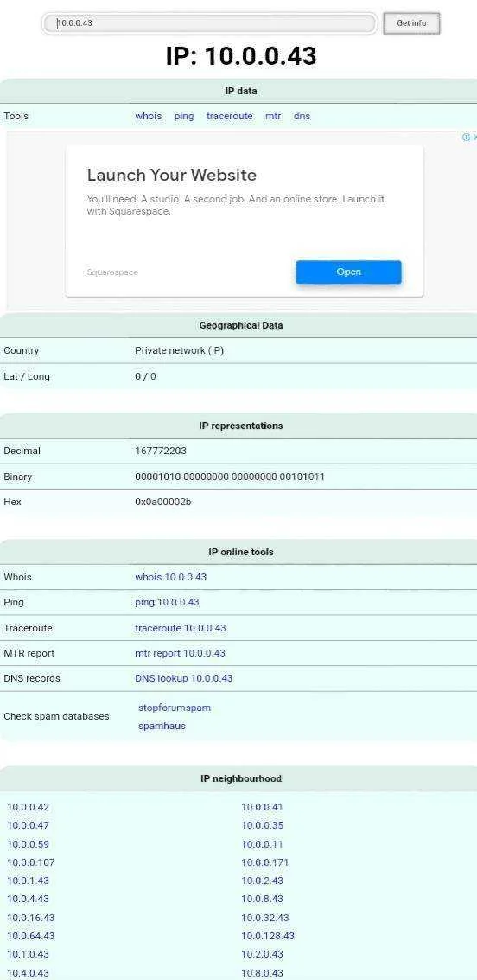Select the decimal value 167772203

pyautogui.click(x=161, y=451)
